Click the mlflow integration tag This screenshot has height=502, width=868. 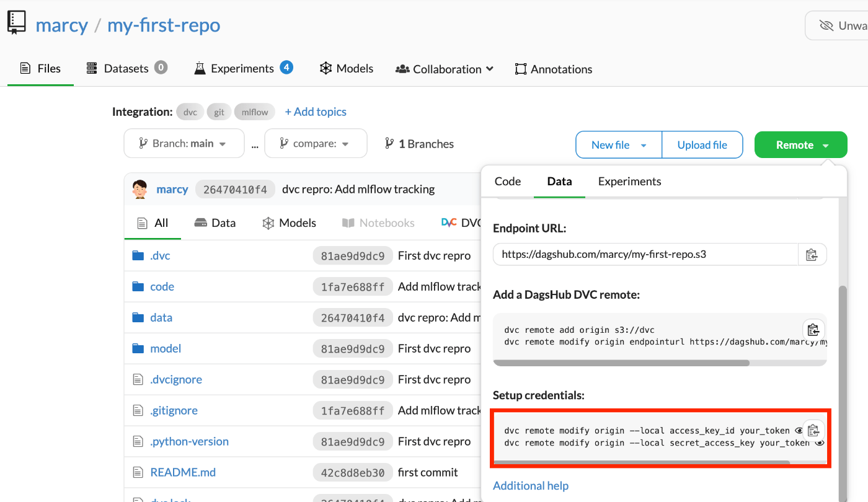(255, 112)
